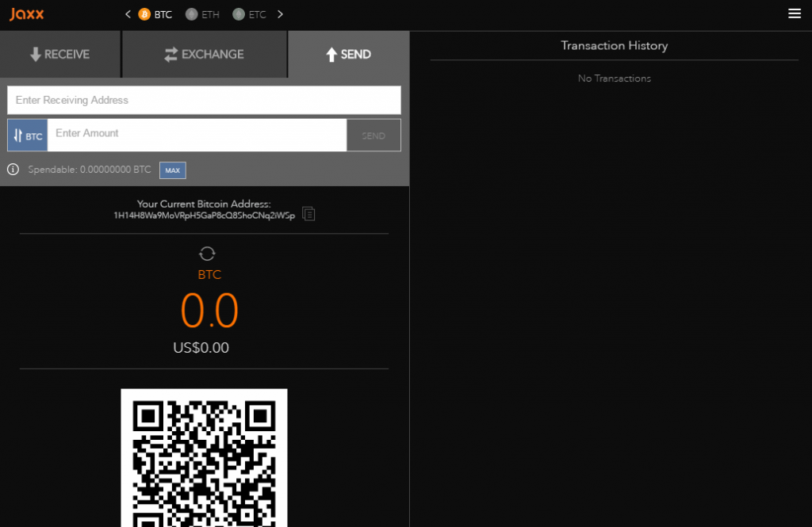812x527 pixels.
Task: Click the MAX button
Action: click(172, 170)
